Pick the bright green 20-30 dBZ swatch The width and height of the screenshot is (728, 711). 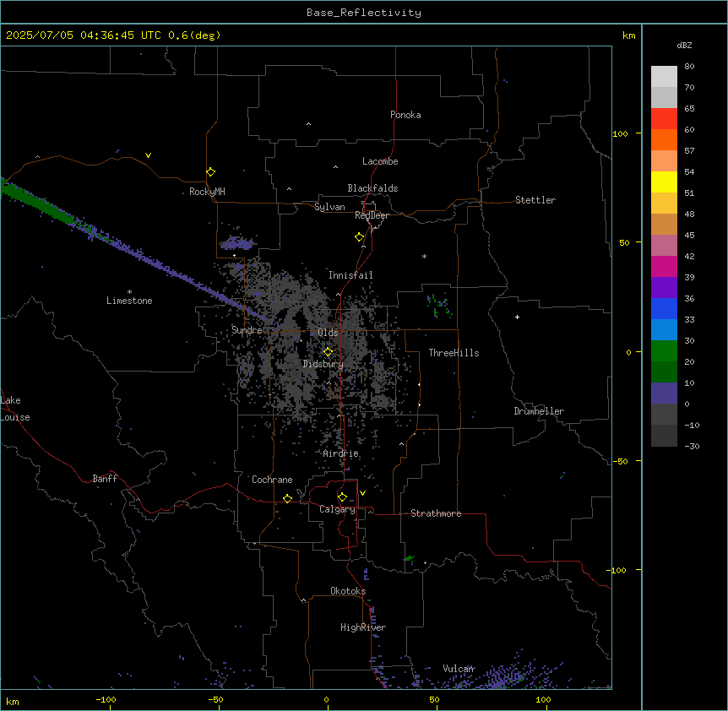tap(664, 351)
